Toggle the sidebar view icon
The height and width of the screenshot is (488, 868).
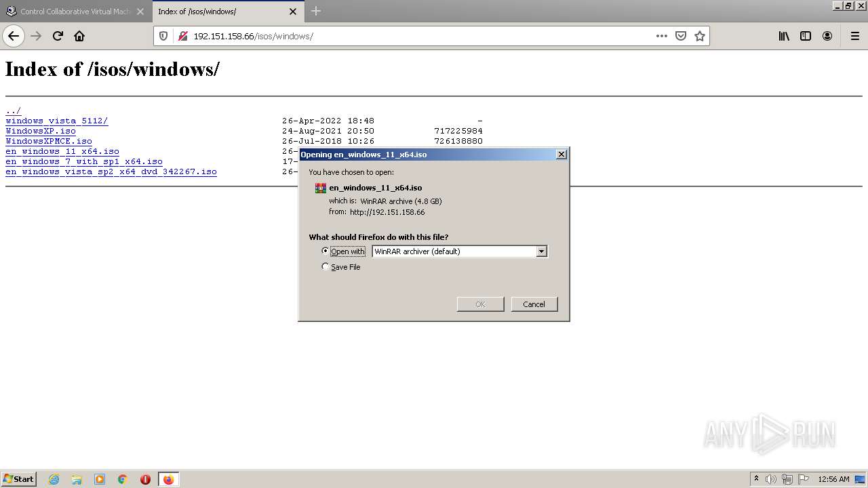point(806,36)
